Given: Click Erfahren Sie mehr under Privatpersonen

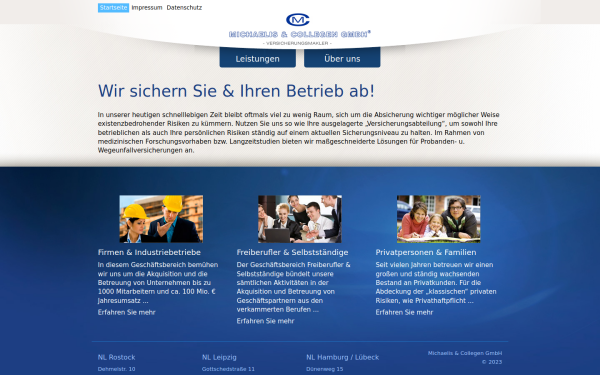Looking at the screenshot, I should point(404,312).
